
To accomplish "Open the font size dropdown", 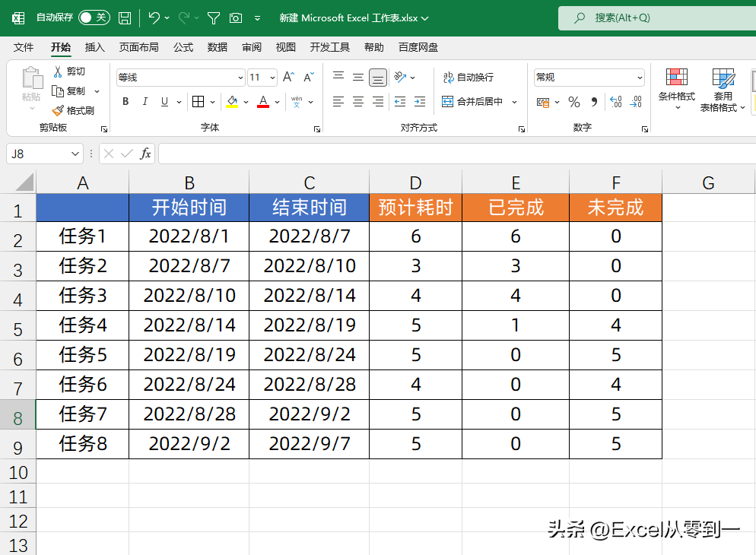I will point(272,78).
